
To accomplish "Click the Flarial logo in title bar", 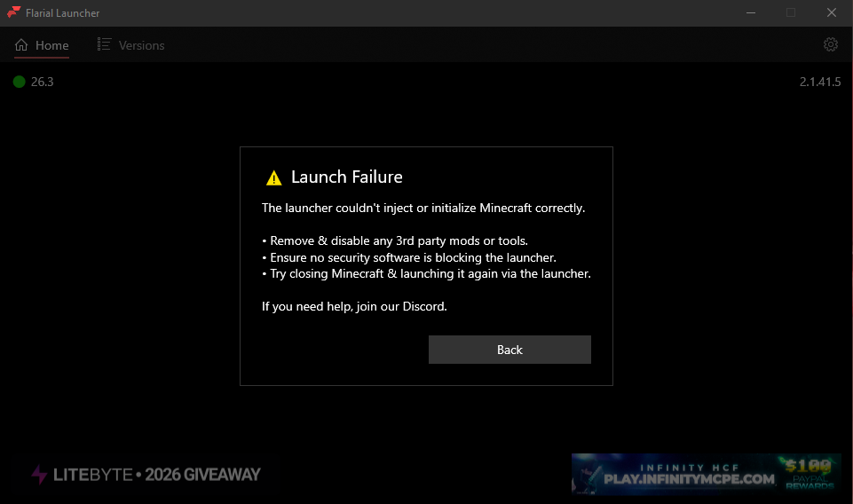I will [x=13, y=12].
